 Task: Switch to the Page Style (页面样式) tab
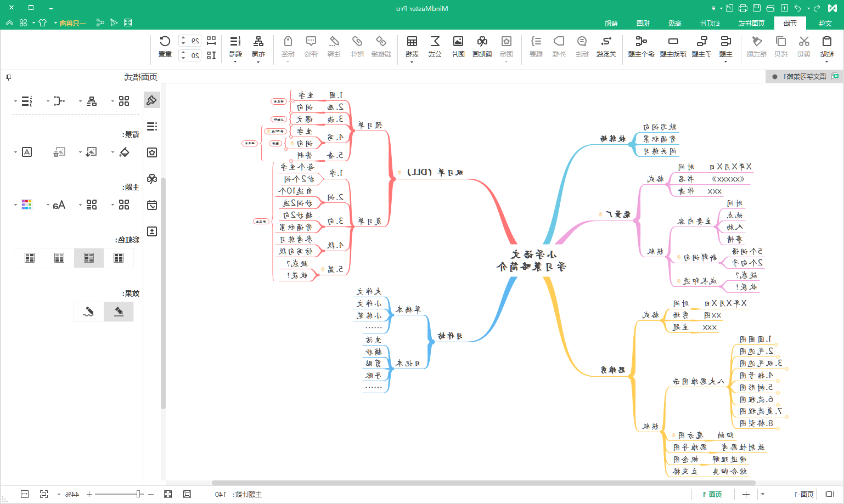(x=751, y=23)
